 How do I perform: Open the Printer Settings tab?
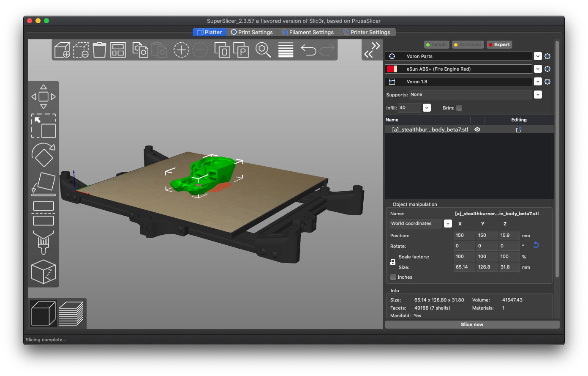tap(367, 32)
